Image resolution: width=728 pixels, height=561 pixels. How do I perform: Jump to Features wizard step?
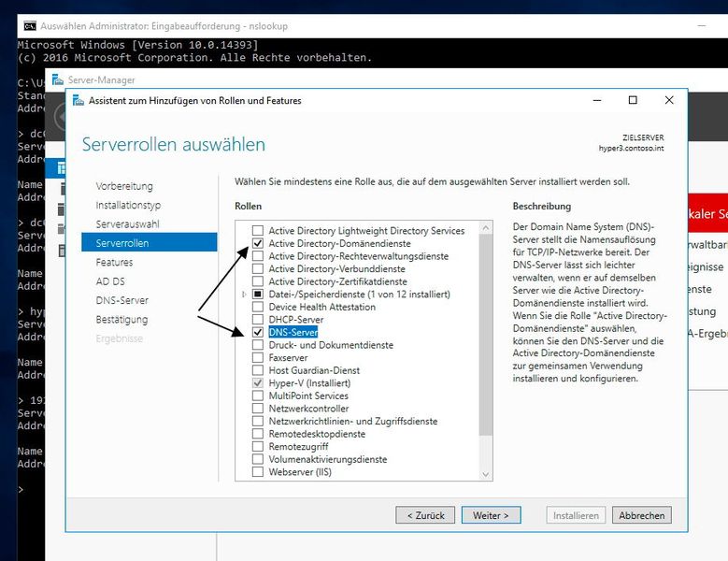114,262
